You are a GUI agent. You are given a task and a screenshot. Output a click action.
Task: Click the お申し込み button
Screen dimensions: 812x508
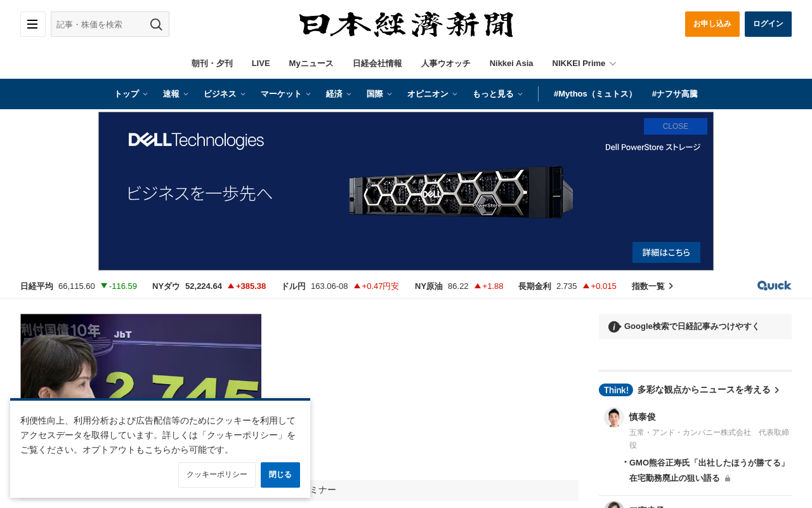(x=712, y=24)
